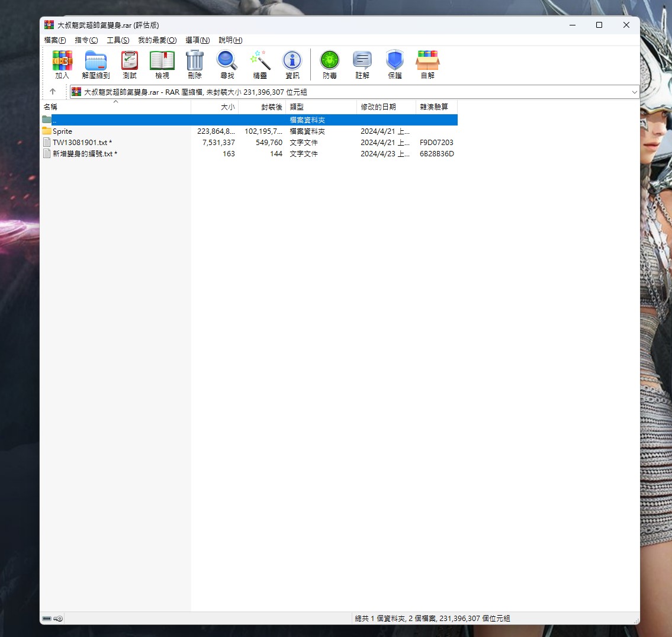Run the 防毒 (Virus scan) icon
The height and width of the screenshot is (637, 672).
(330, 64)
